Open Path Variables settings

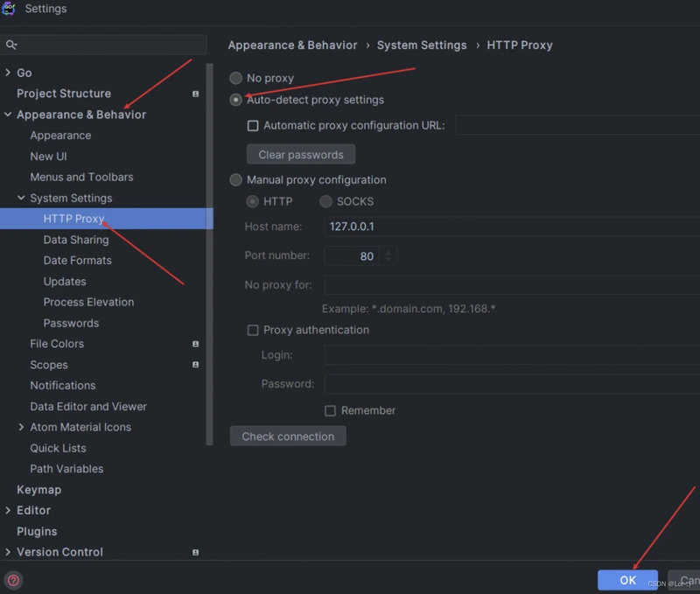click(66, 469)
